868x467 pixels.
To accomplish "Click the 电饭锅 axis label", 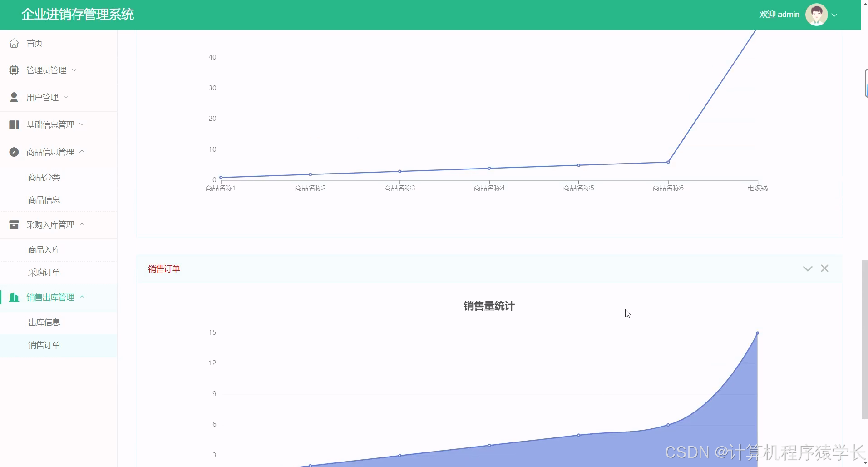I will [758, 188].
